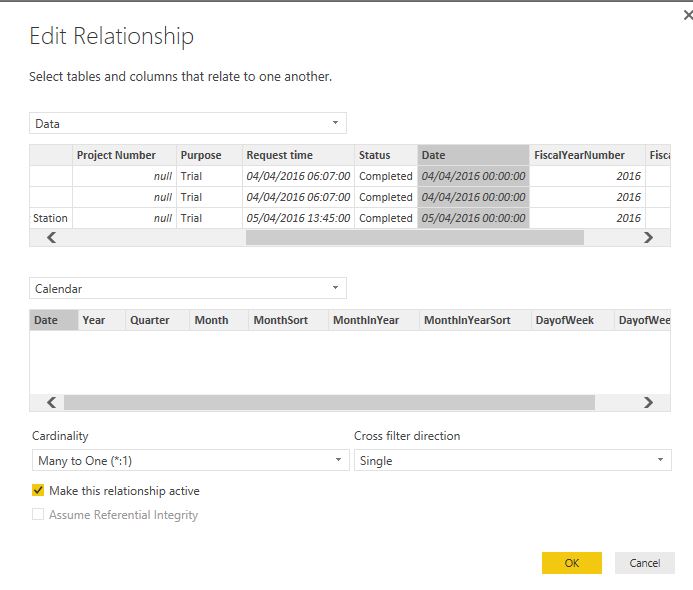Click left scroll arrow in Data table
The image size is (693, 590).
[51, 238]
